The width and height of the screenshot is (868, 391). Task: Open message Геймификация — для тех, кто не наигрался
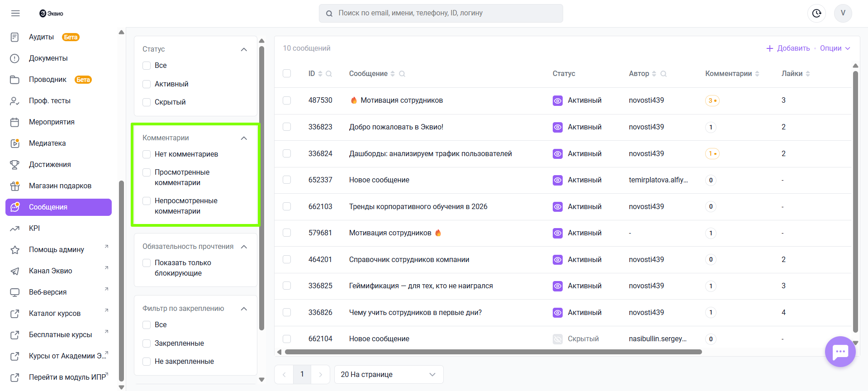421,286
